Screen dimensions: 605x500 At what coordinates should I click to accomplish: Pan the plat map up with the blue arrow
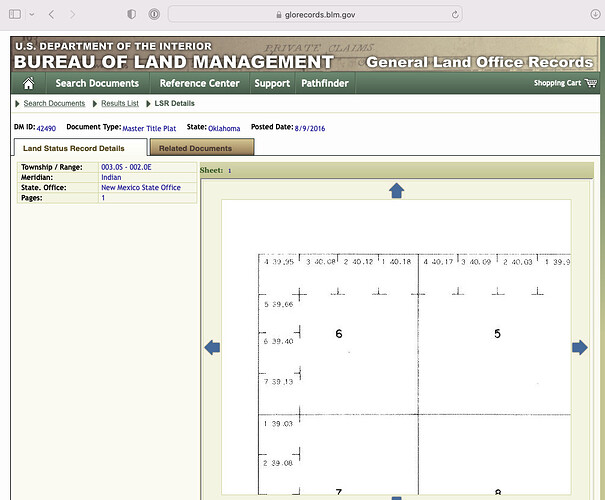396,191
